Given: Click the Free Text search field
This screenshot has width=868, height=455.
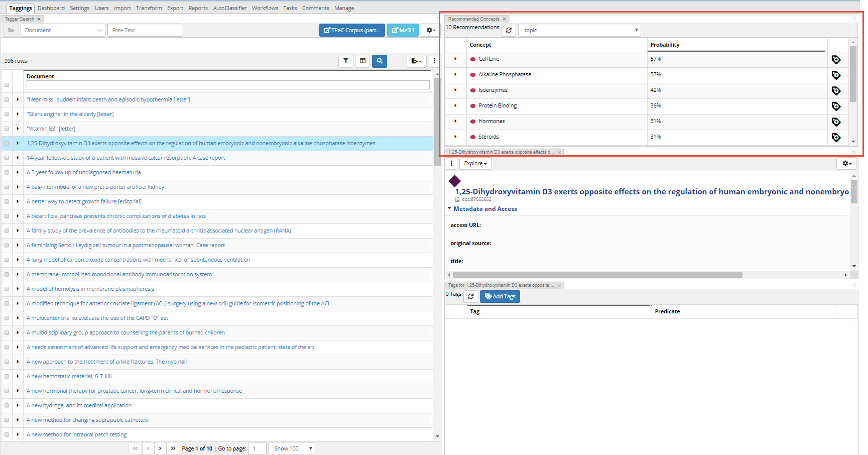Looking at the screenshot, I should [x=145, y=30].
